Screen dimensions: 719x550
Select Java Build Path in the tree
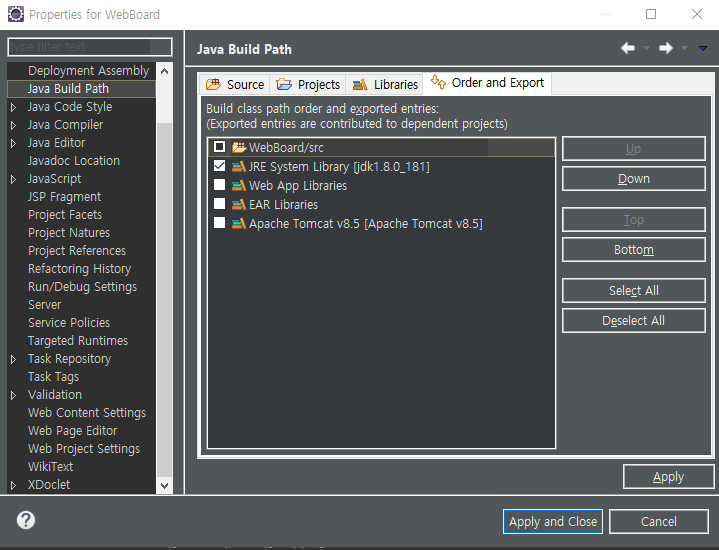[68, 89]
